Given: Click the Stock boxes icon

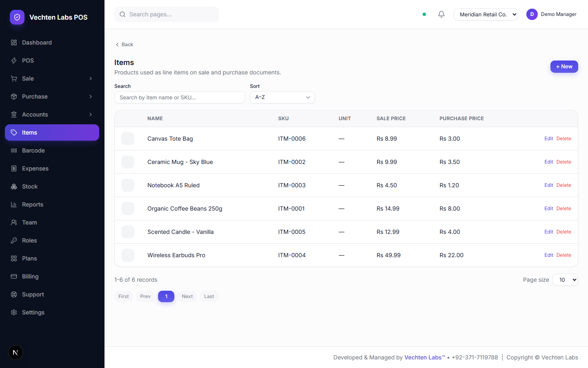Looking at the screenshot, I should click(14, 186).
